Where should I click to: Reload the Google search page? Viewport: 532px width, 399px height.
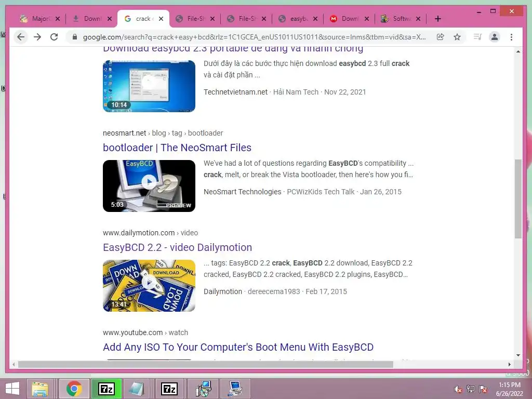click(54, 37)
